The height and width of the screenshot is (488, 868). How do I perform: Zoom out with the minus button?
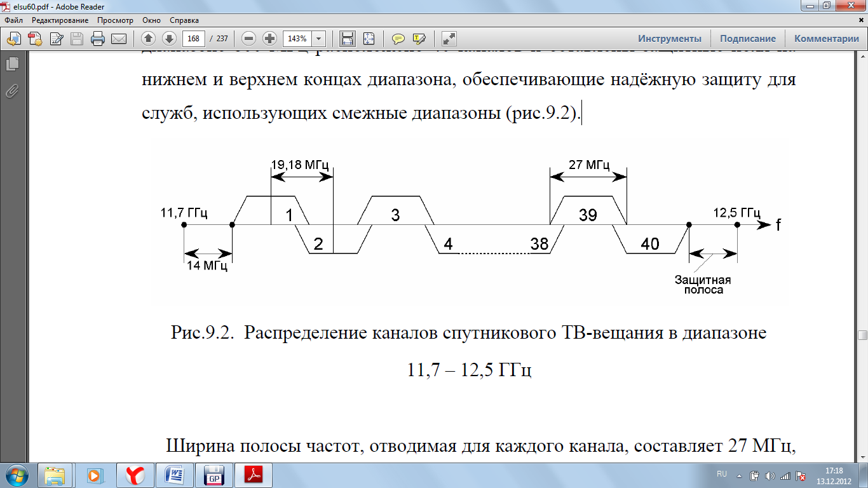[249, 39]
